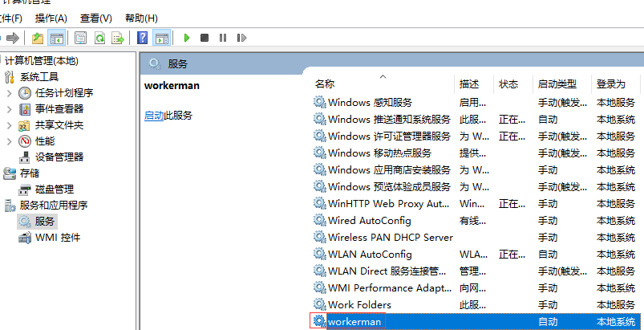Click the export list toolbar icon
Screen dimensions: 644x330
pyautogui.click(x=118, y=39)
